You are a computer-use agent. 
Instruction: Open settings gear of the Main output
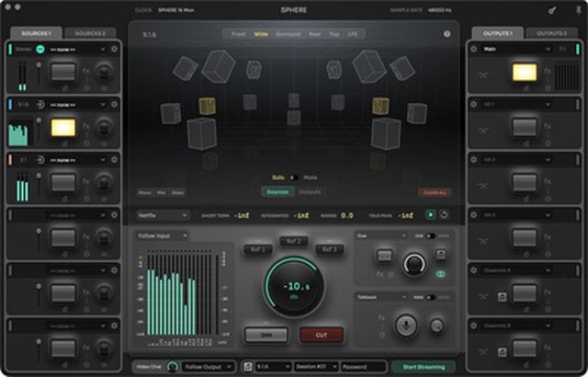[474, 49]
